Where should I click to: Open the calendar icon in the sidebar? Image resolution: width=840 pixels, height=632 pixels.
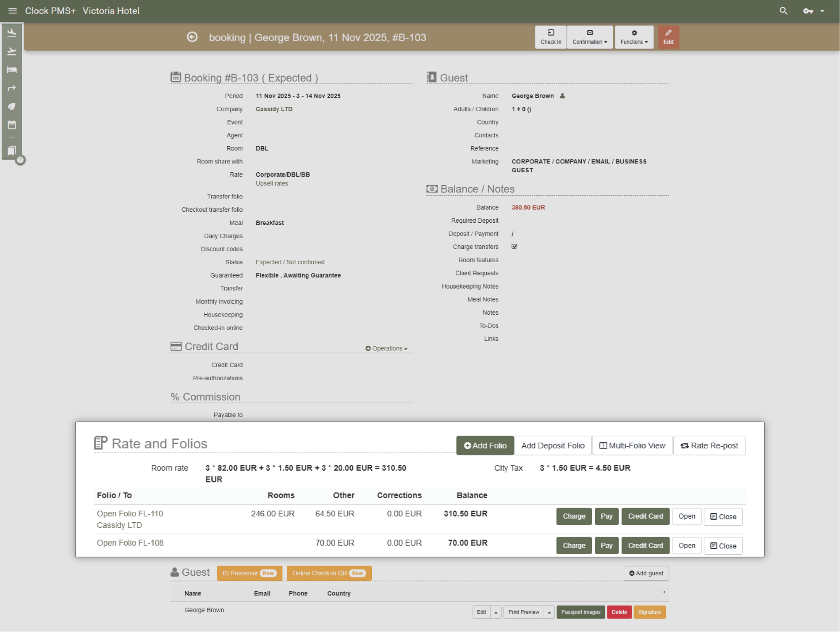pos(12,124)
